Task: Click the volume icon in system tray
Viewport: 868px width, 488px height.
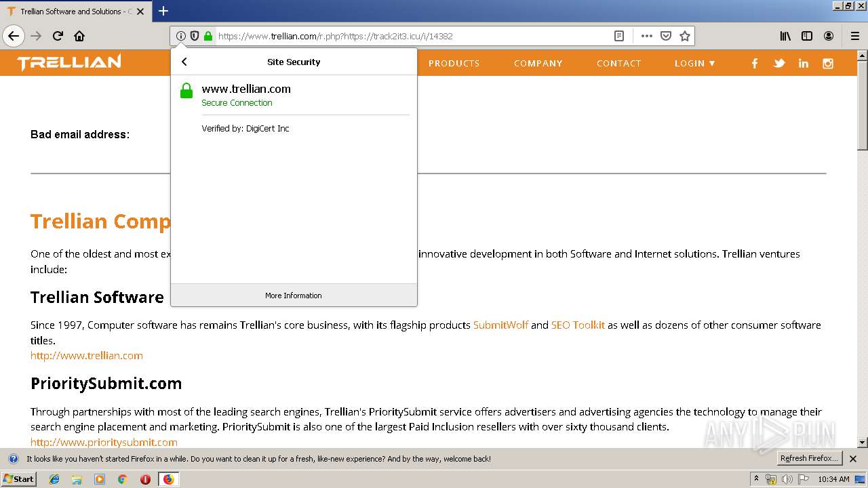Action: pos(787,479)
